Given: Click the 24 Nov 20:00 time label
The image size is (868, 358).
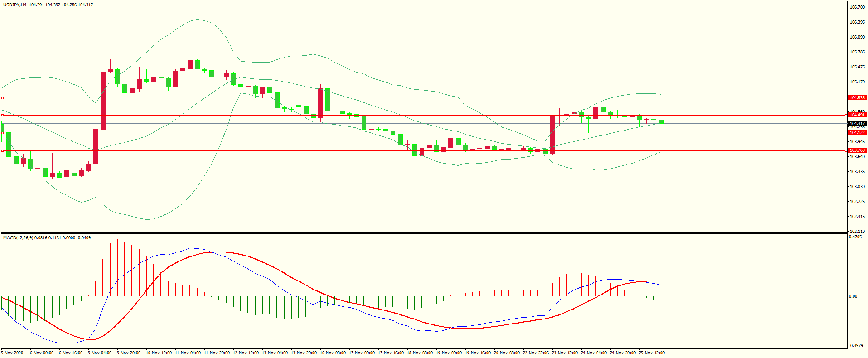Looking at the screenshot, I should coord(622,353).
